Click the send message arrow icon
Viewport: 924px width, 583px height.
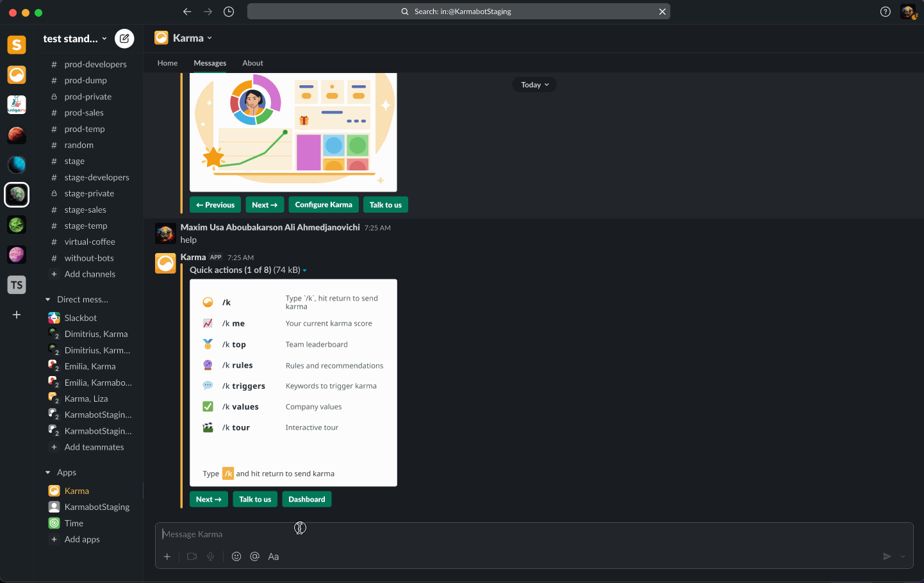(887, 557)
